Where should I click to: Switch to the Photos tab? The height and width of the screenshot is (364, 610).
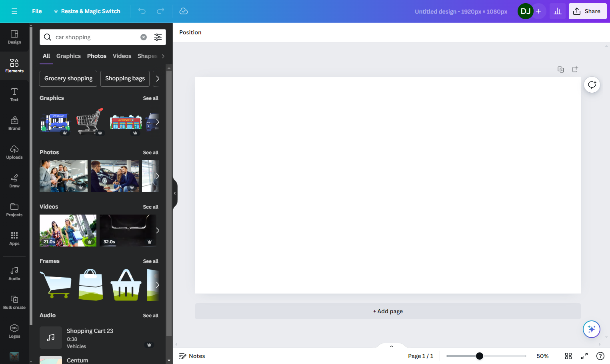(x=97, y=56)
